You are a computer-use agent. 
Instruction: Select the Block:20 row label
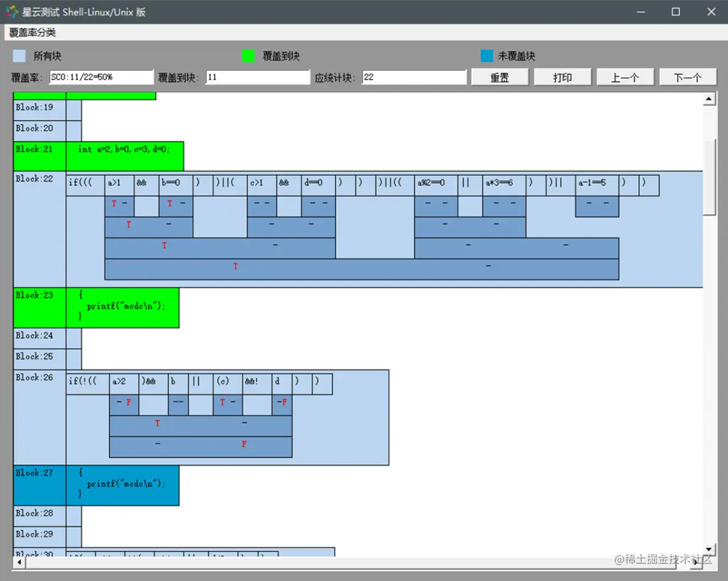(x=40, y=131)
